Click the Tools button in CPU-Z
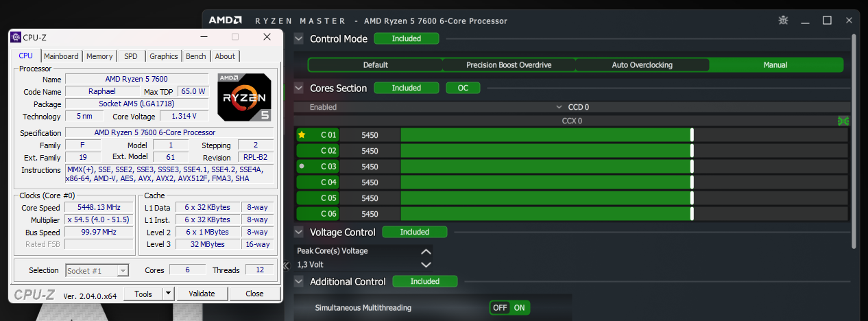This screenshot has width=868, height=321. [143, 294]
